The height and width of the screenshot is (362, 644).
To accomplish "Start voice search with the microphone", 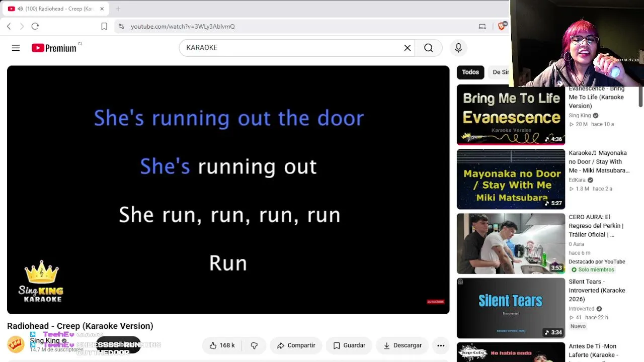I will tap(458, 48).
